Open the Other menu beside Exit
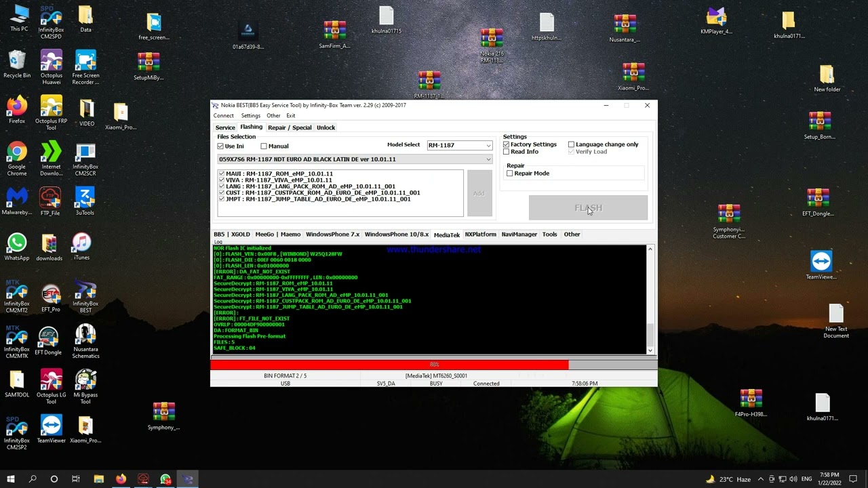The height and width of the screenshot is (488, 868). [273, 116]
